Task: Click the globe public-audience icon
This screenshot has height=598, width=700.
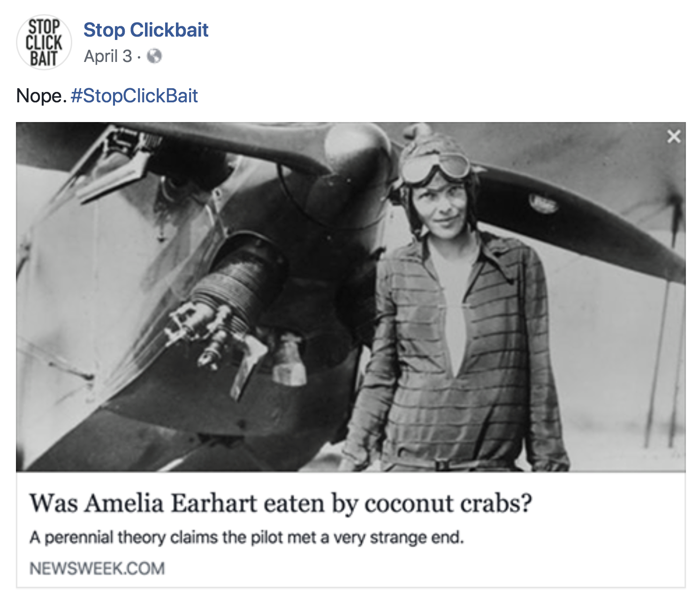Action: tap(154, 56)
